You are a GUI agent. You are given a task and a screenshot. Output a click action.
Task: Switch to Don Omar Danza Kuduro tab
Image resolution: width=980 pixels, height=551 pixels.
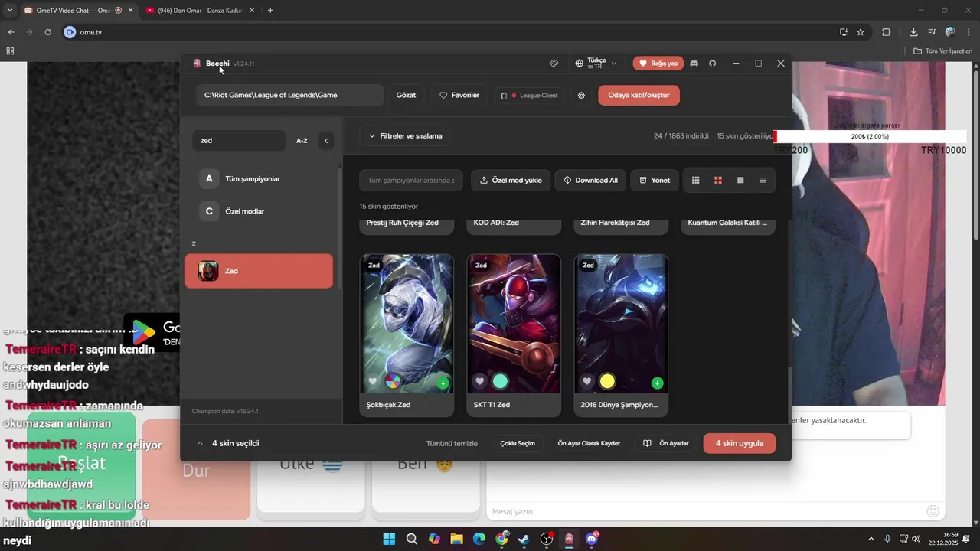[201, 11]
